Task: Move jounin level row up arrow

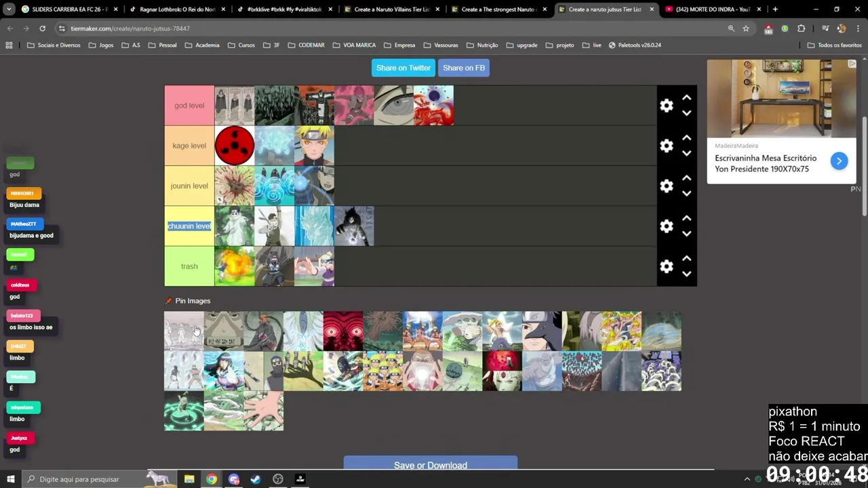Action: tap(686, 178)
